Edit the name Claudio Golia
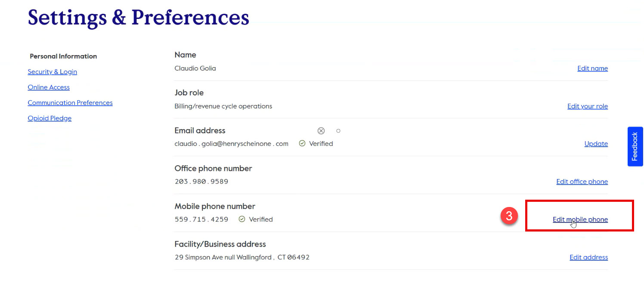This screenshot has width=644, height=284. [592, 68]
